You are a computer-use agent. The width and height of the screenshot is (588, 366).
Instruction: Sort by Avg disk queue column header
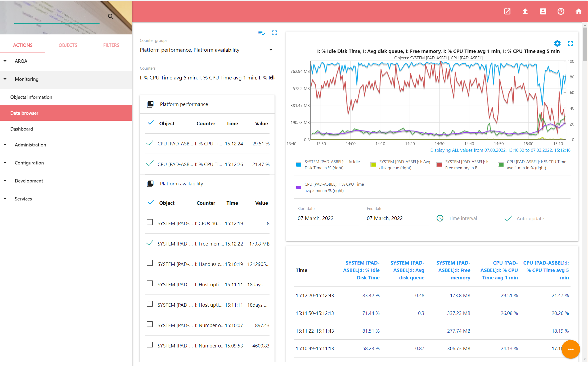tap(407, 270)
